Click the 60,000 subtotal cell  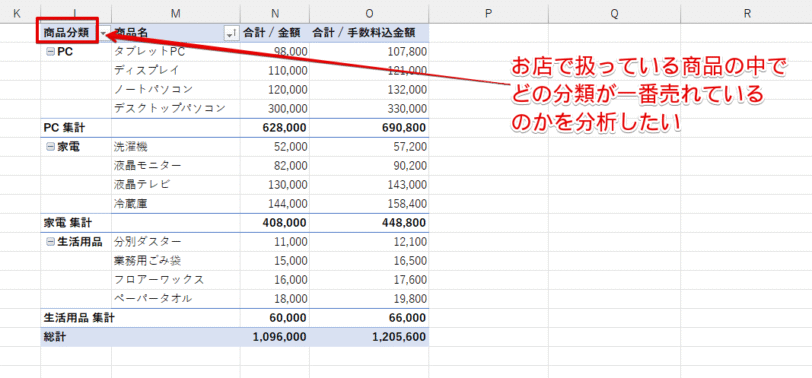[274, 318]
